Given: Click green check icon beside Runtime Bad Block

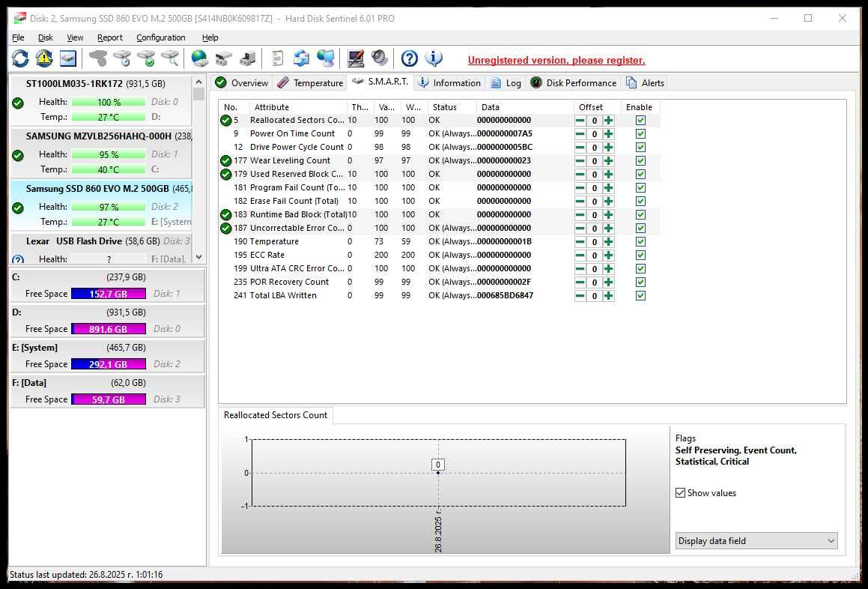Looking at the screenshot, I should pyautogui.click(x=226, y=214).
